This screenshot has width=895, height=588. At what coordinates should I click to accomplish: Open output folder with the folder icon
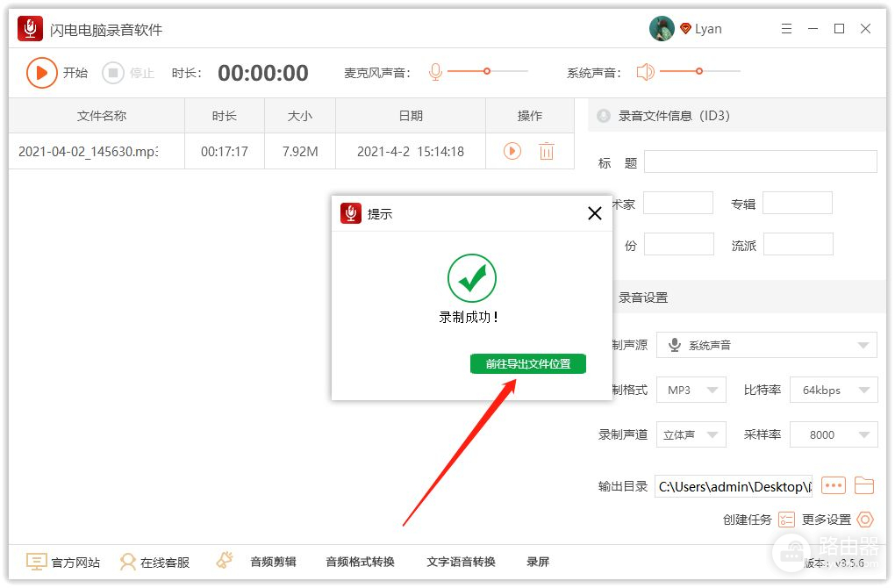tap(864, 485)
